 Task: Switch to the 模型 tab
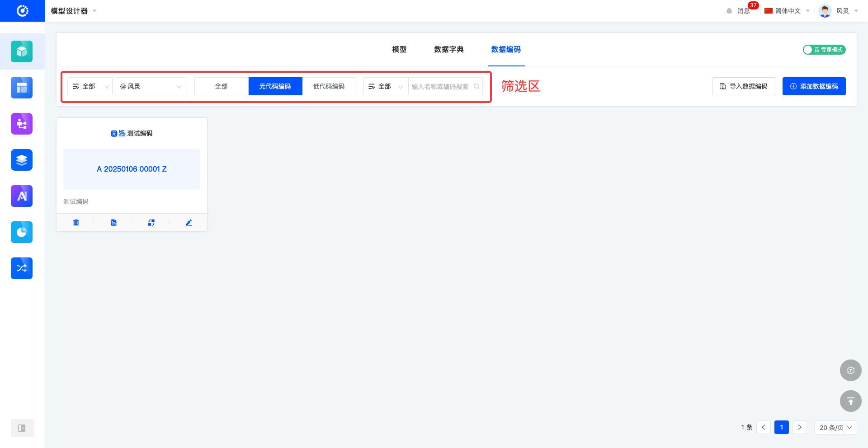click(x=399, y=49)
